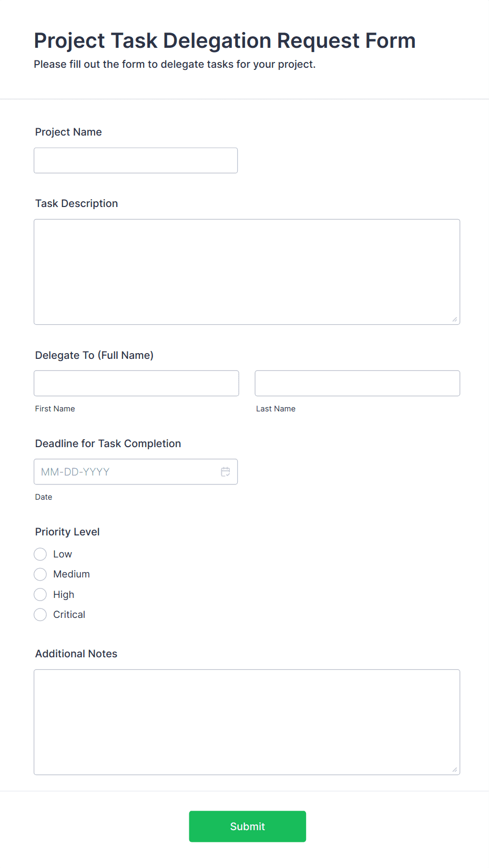
Task: Click the Additional Notes resize handle
Action: click(x=455, y=770)
